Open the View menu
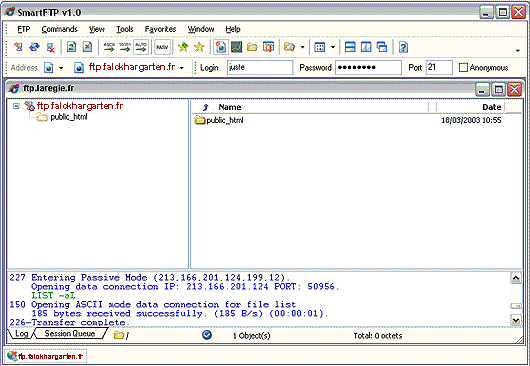This screenshot has width=530, height=366. (97, 29)
